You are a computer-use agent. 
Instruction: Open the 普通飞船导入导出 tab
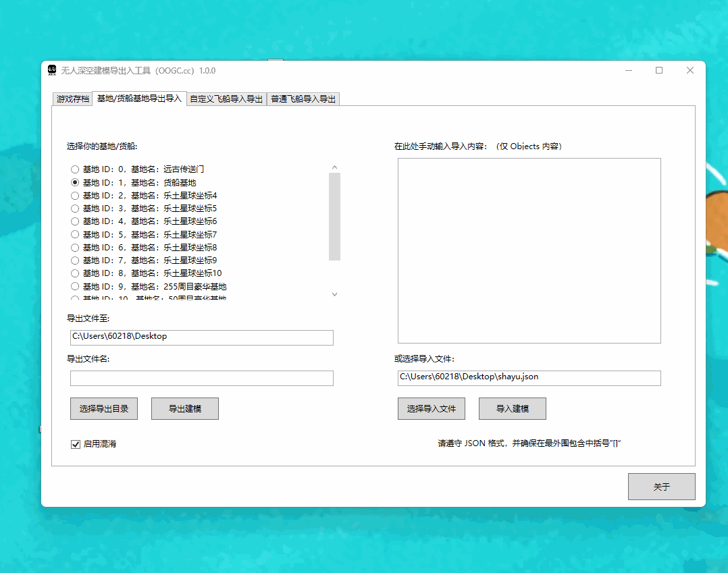[303, 99]
